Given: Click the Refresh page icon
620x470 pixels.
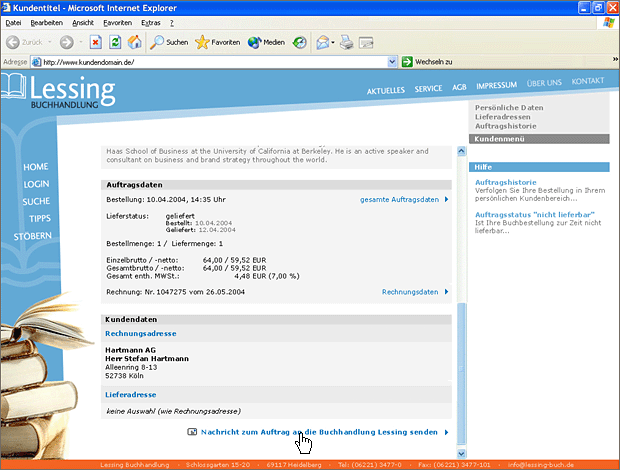Looking at the screenshot, I should click(x=115, y=42).
